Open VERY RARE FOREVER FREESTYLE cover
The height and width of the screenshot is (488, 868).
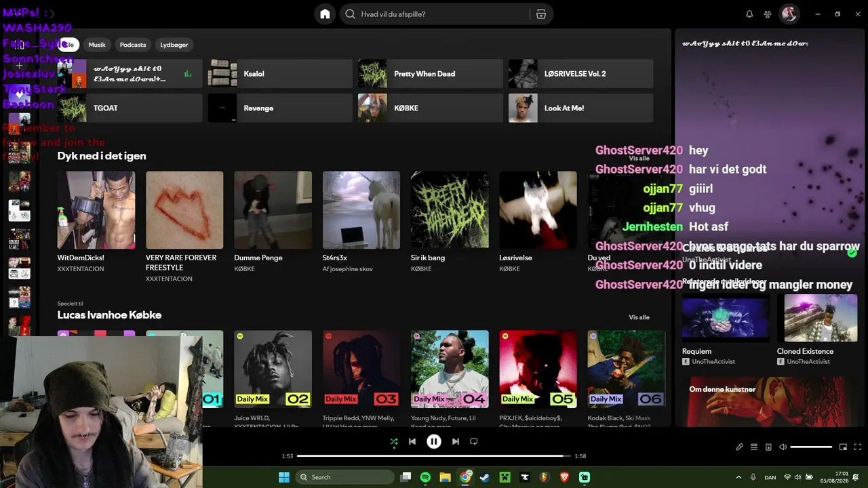coord(184,210)
